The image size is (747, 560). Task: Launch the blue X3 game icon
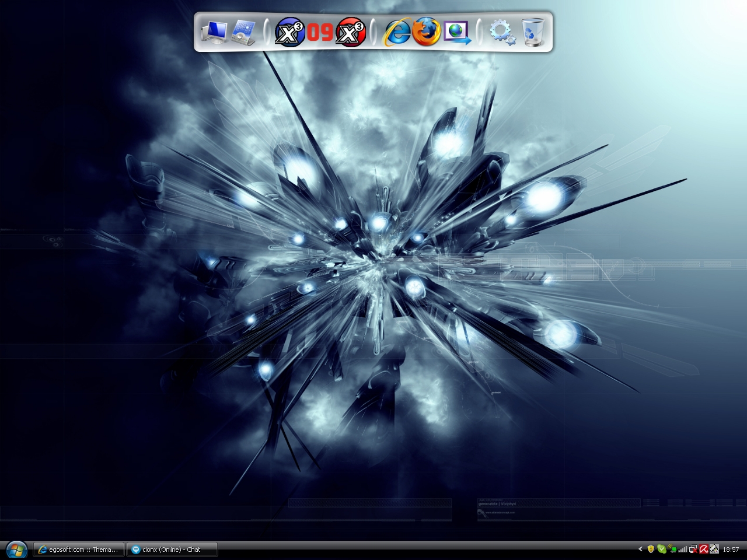pyautogui.click(x=289, y=32)
